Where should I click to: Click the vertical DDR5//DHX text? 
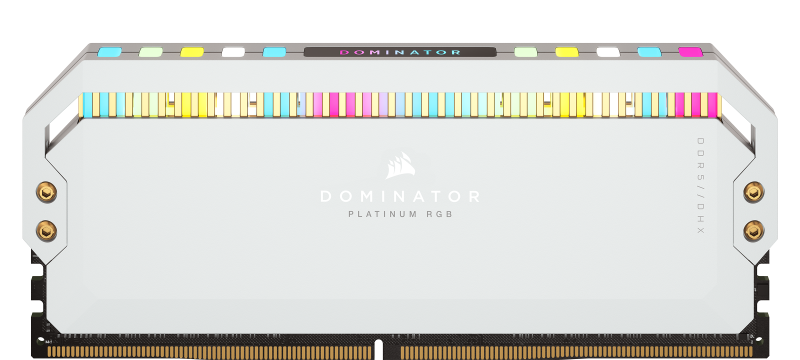click(701, 186)
